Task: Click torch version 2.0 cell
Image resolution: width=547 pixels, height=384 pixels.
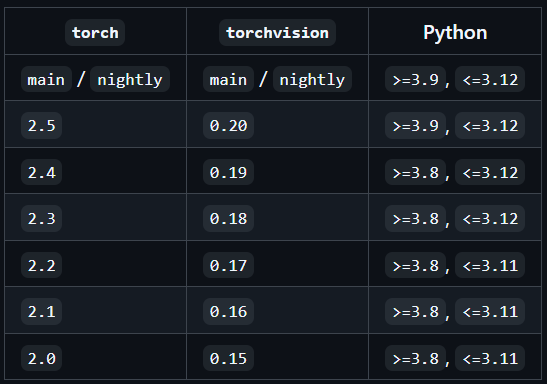Action: coord(42,358)
